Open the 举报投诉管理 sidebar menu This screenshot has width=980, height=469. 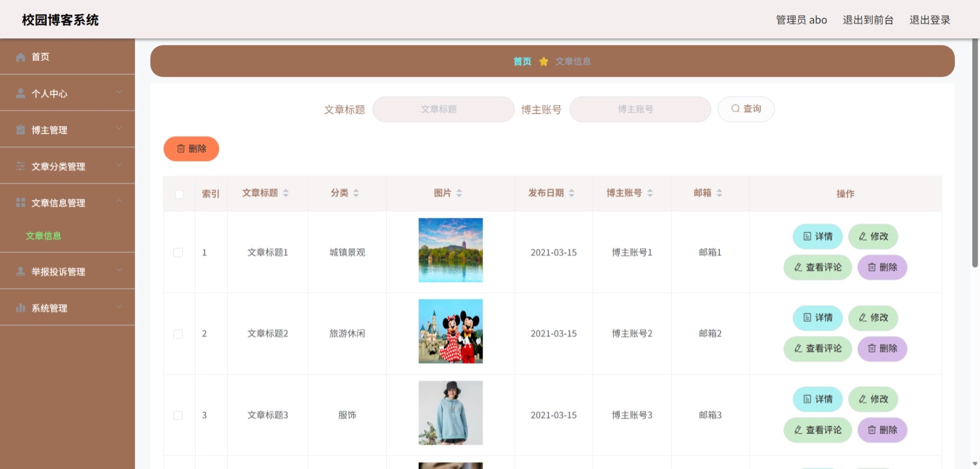pos(67,271)
